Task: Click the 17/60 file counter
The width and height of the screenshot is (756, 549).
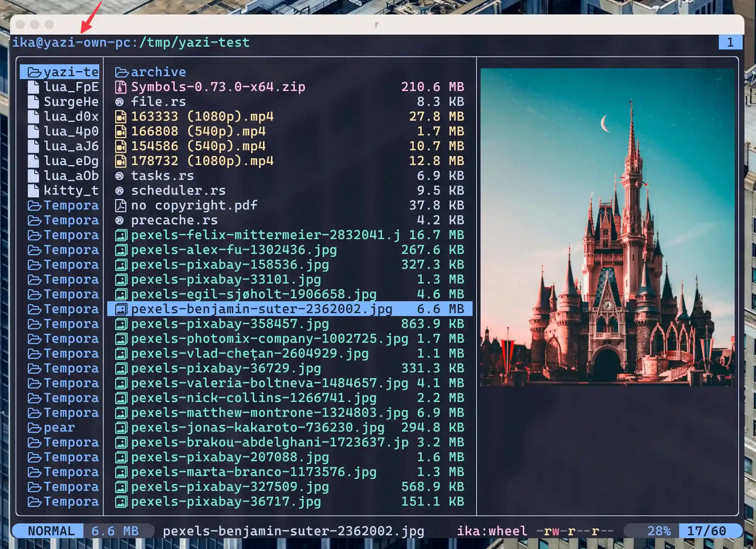Action: [x=706, y=531]
